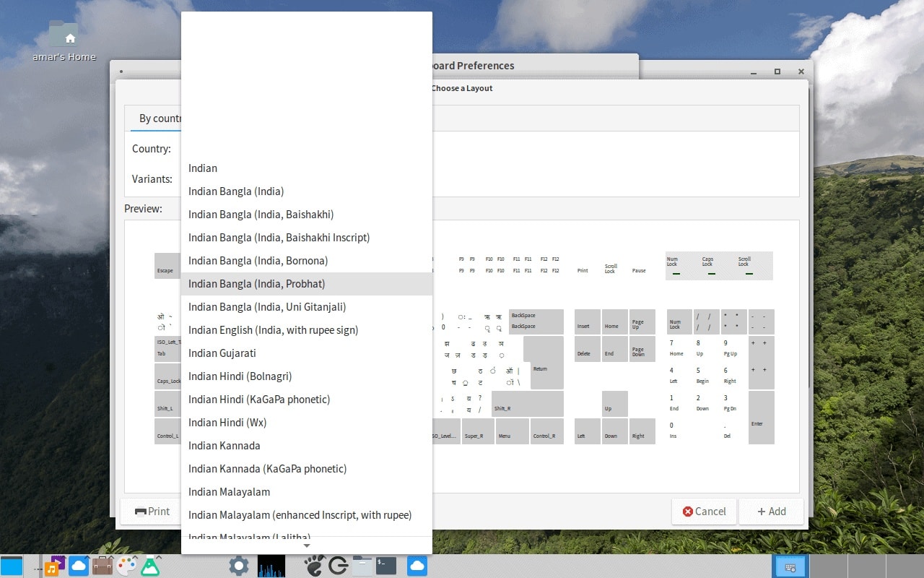Close the Keyboard Preferences window
The height and width of the screenshot is (578, 924).
[801, 72]
